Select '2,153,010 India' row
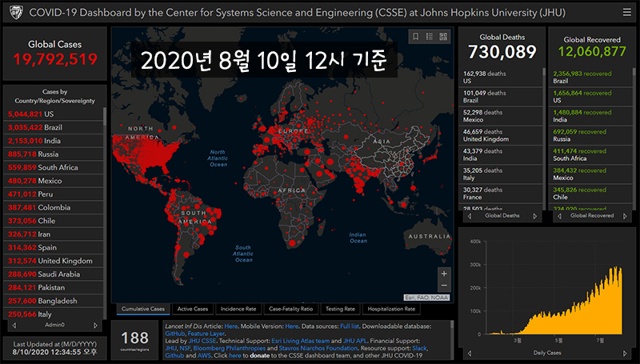This screenshot has width=640, height=364. click(x=53, y=141)
